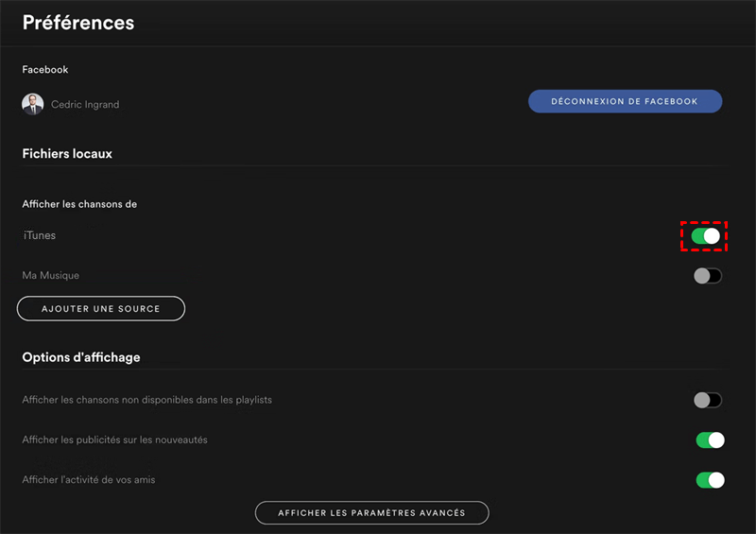This screenshot has height=534, width=756.
Task: Click the Afficher les chansons de label
Action: [79, 204]
